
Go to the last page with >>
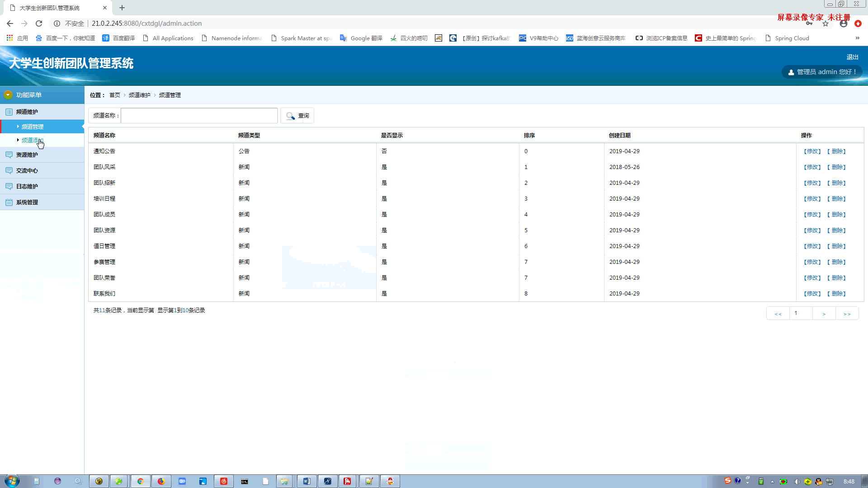click(x=847, y=313)
